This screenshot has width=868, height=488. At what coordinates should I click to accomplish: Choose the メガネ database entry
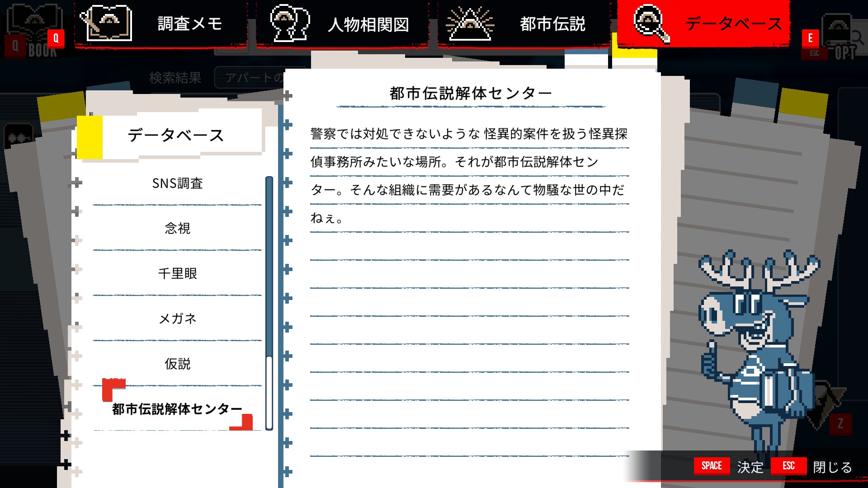pos(177,319)
